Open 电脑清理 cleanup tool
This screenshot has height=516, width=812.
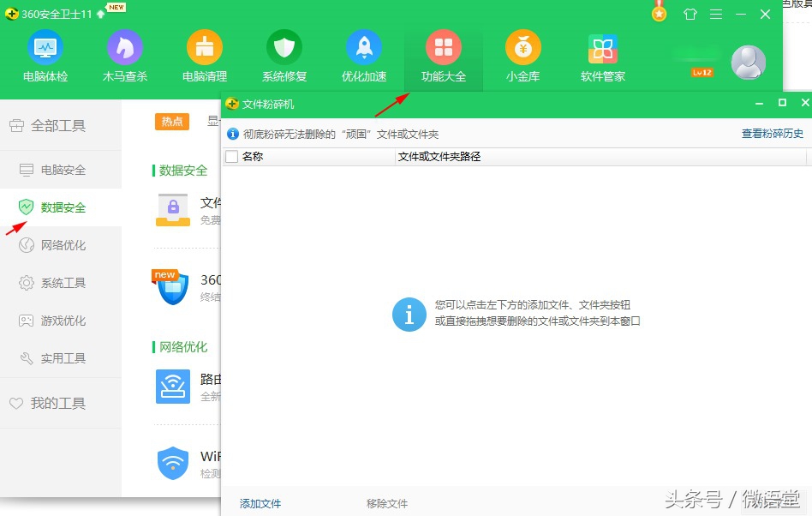tap(205, 56)
